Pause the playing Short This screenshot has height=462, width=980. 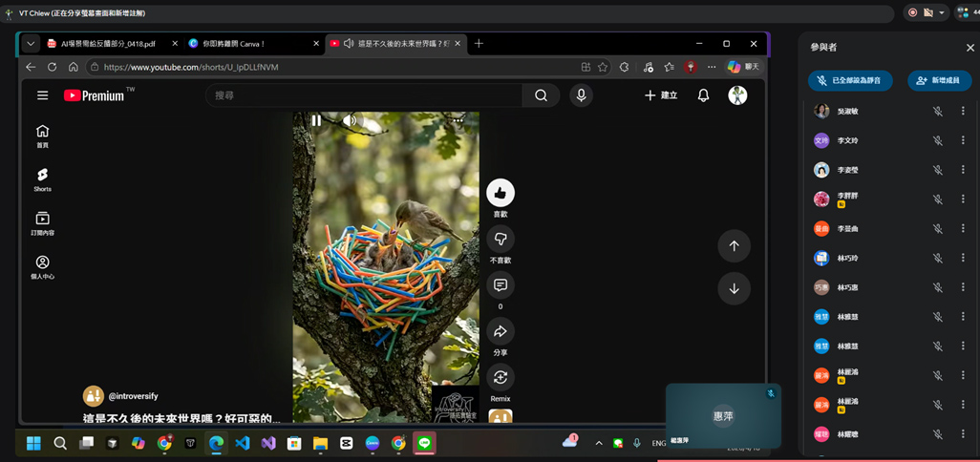[316, 120]
